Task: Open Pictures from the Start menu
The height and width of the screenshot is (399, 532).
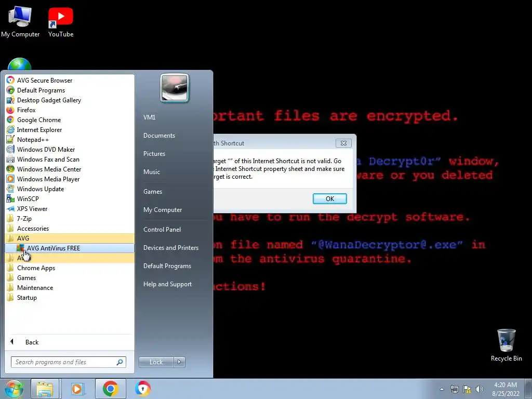Action: [175, 154]
